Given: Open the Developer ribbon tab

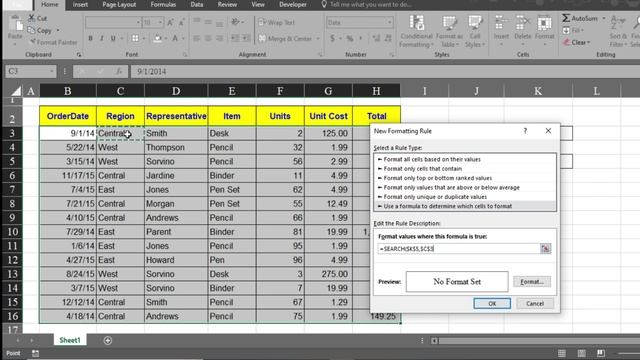Looking at the screenshot, I should (x=293, y=4).
